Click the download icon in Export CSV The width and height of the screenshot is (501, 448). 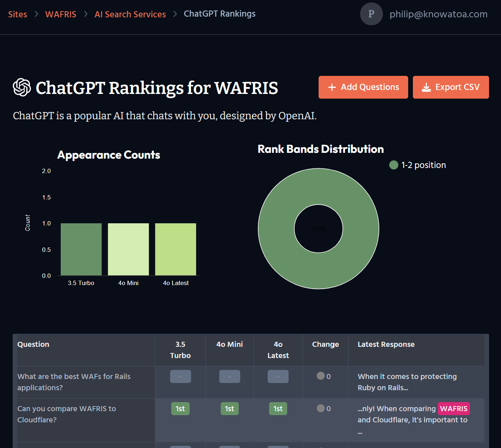pos(426,87)
